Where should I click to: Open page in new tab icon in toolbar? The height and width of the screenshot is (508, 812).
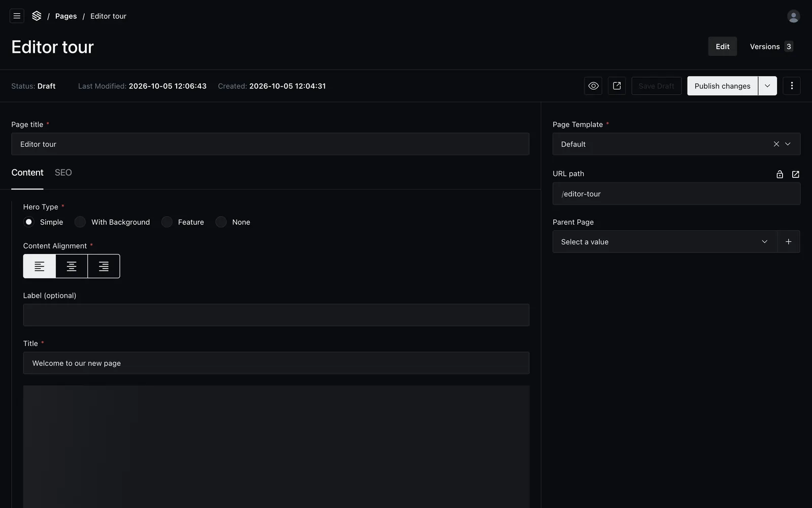click(617, 86)
